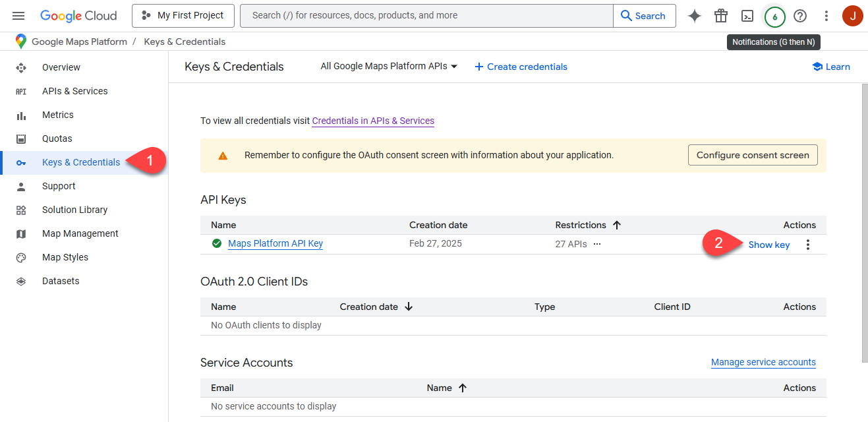Screen dimensions: 868x422
Task: Open the Gemini sparkle assistant icon
Action: click(x=695, y=16)
